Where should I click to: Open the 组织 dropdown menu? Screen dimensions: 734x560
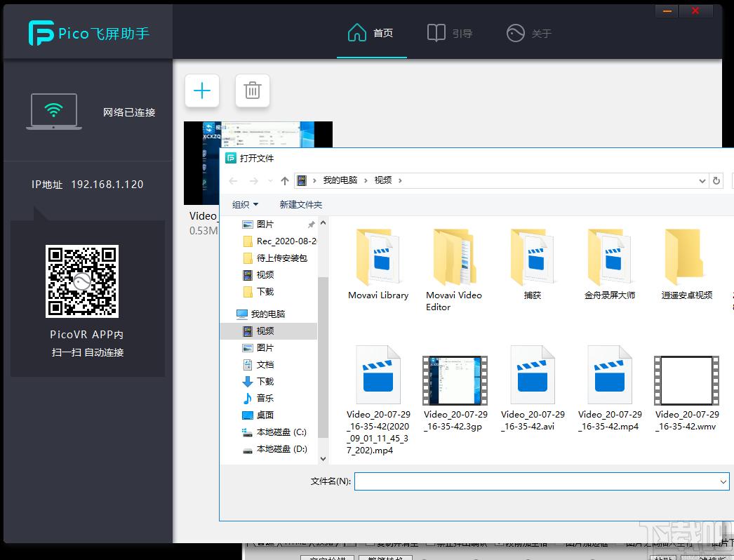point(245,204)
